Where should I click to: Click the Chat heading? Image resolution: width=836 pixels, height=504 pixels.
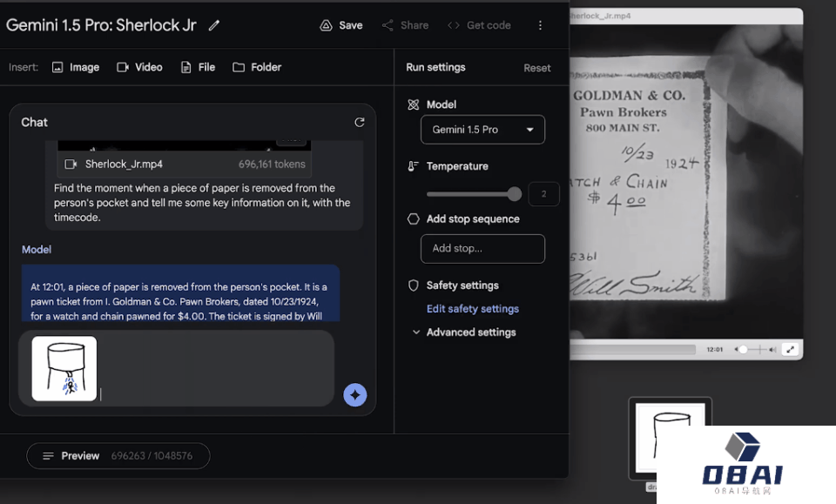tap(34, 122)
